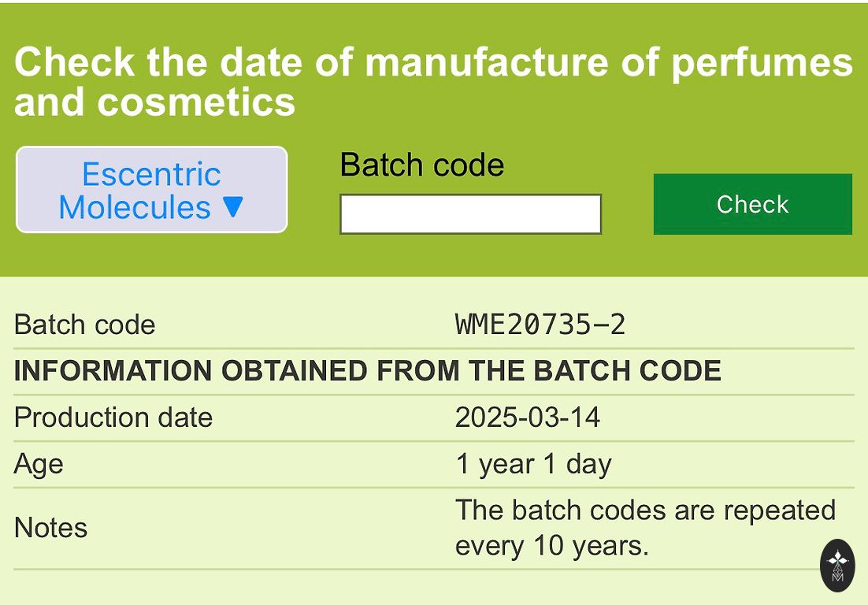868x605 pixels.
Task: Click the Escentric text in brand selector
Action: point(151,174)
